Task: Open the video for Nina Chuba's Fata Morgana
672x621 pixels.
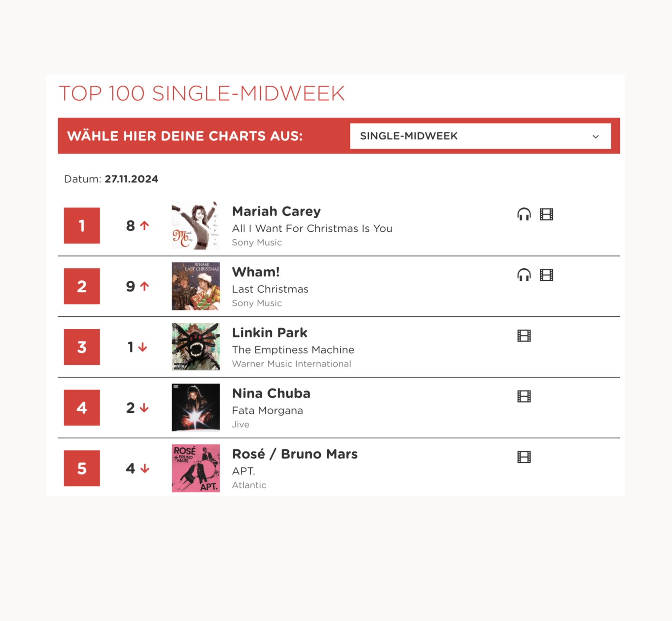Action: point(524,396)
